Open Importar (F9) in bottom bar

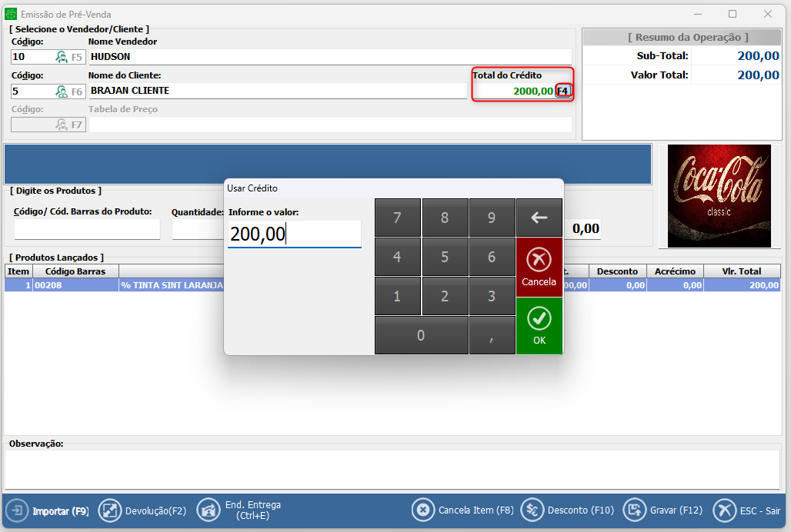tap(48, 510)
